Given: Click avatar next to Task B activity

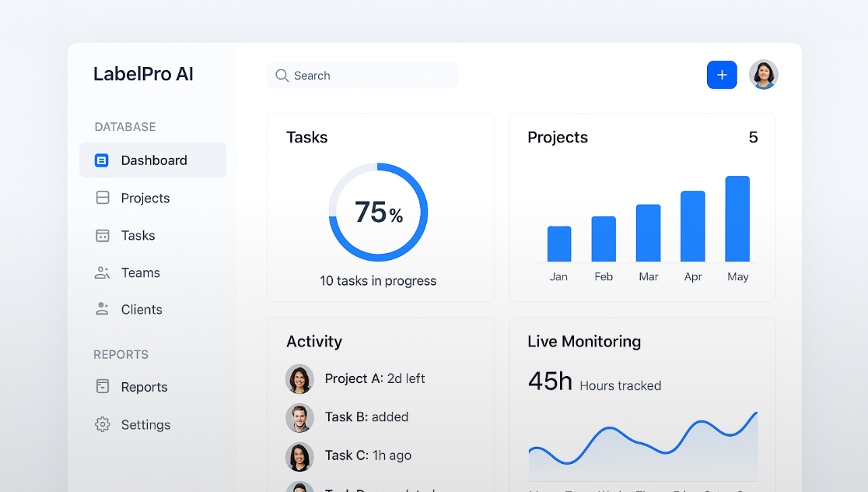Looking at the screenshot, I should point(299,418).
